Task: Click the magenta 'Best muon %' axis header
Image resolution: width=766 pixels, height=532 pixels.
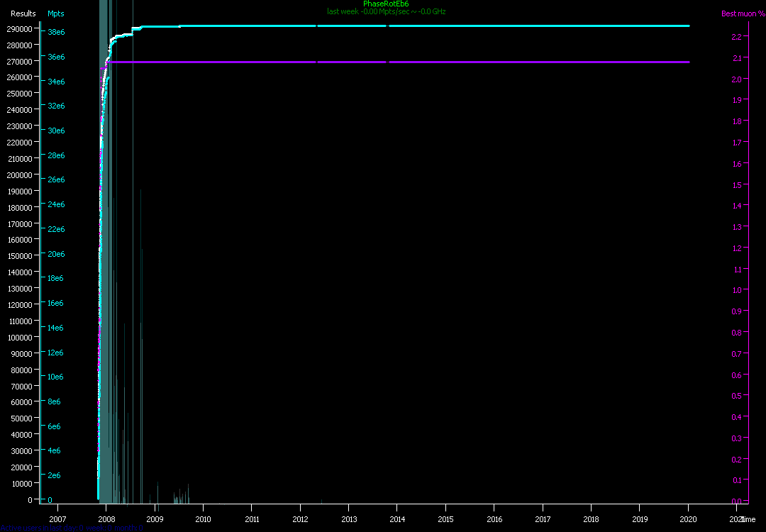Action: (x=743, y=13)
